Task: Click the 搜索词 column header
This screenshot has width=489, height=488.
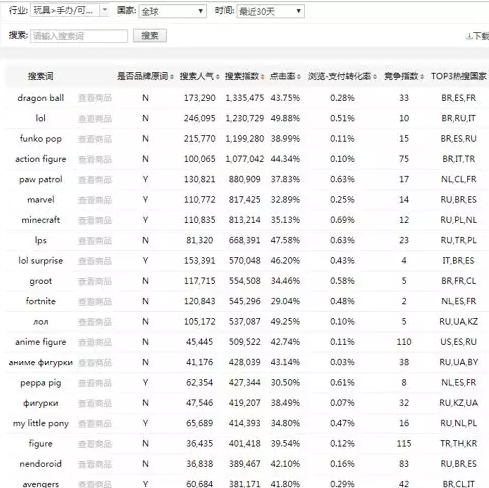Action: coord(40,76)
